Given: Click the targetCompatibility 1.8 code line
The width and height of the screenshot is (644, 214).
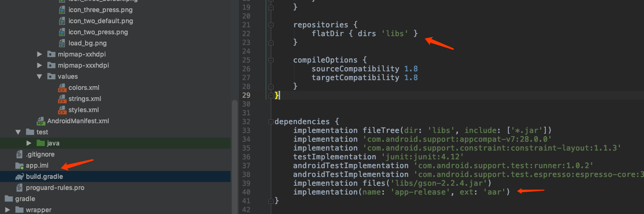Looking at the screenshot, I should (x=365, y=77).
